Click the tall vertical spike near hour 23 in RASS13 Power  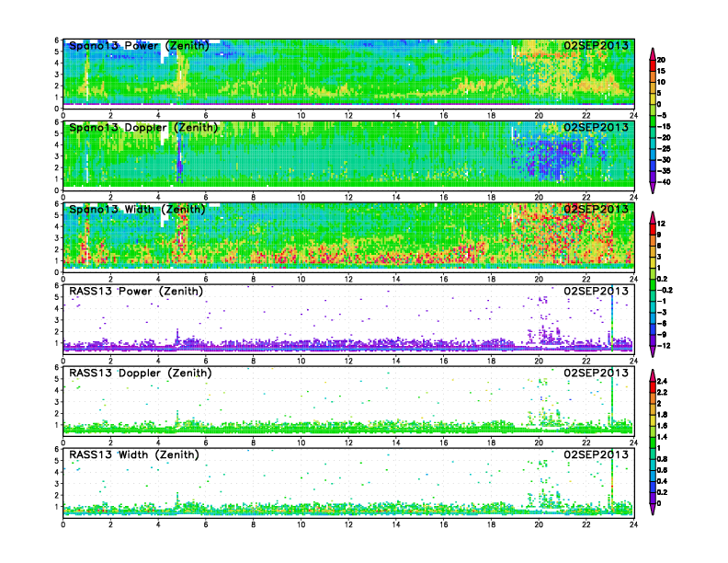(x=612, y=317)
